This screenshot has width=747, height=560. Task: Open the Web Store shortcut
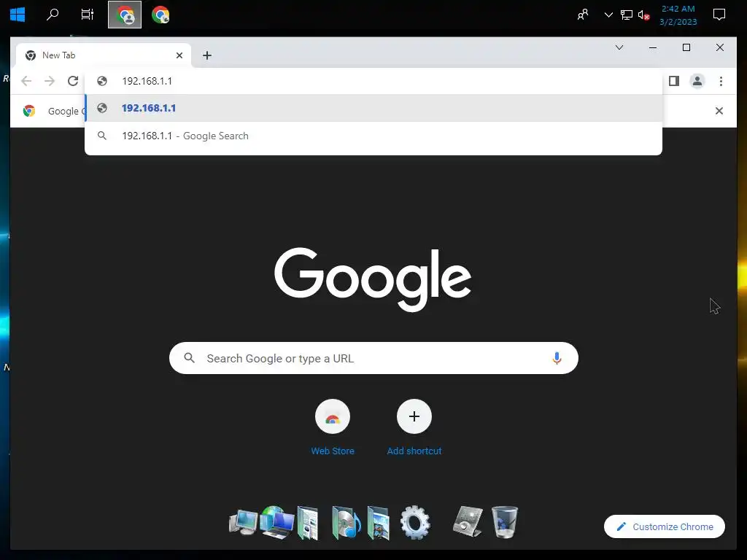pyautogui.click(x=333, y=427)
